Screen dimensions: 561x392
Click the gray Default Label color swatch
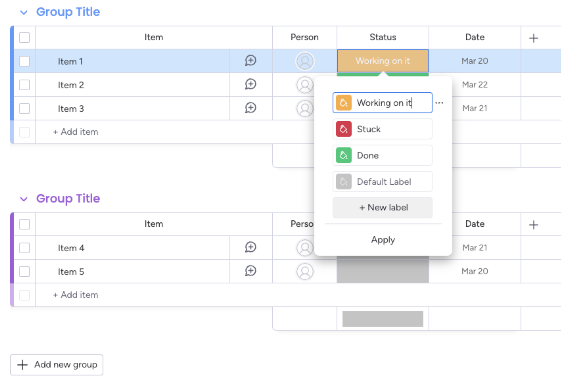coord(344,182)
